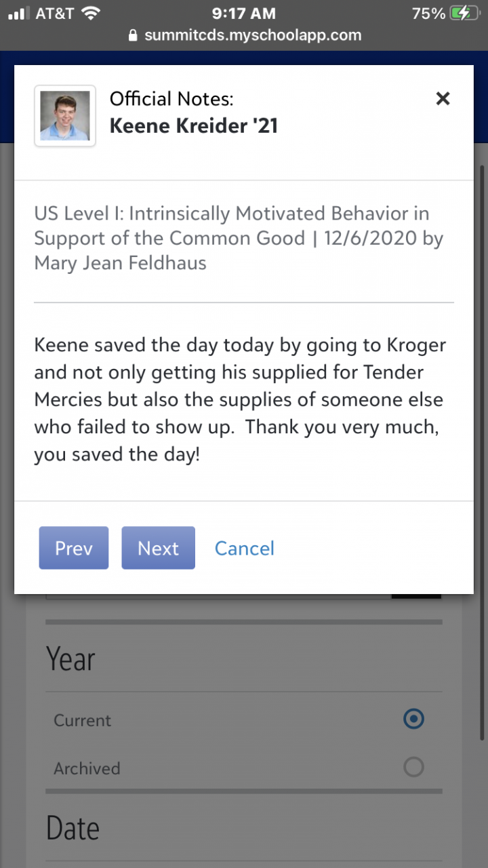
Task: Close the Official Notes dialog with X
Action: pos(443,99)
